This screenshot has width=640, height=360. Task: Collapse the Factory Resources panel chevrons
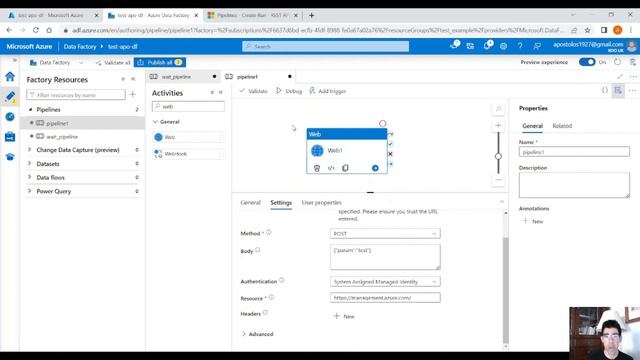tap(133, 79)
